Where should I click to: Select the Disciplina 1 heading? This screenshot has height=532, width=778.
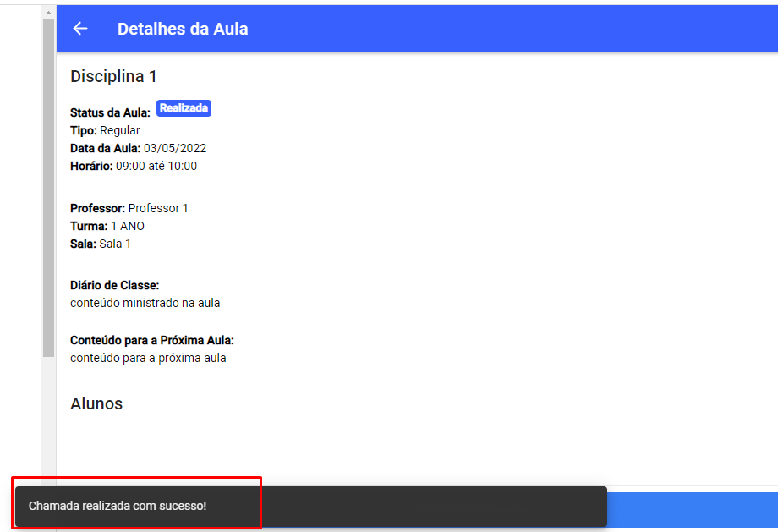click(113, 76)
